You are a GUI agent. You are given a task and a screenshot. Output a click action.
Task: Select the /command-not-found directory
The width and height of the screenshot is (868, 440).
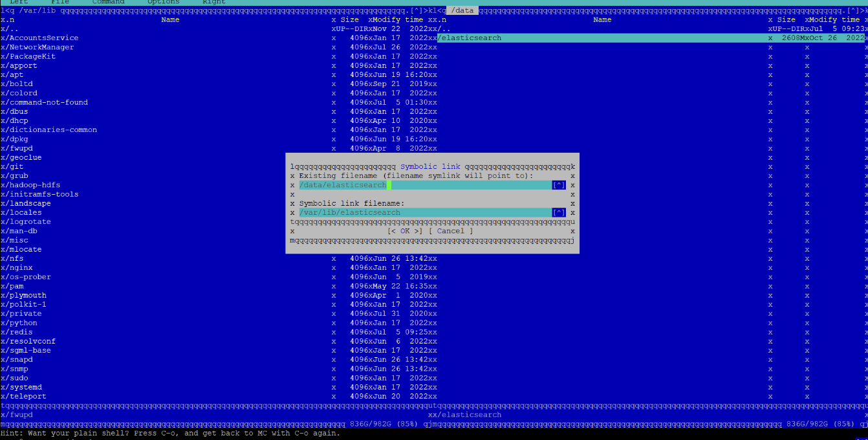[216, 102]
